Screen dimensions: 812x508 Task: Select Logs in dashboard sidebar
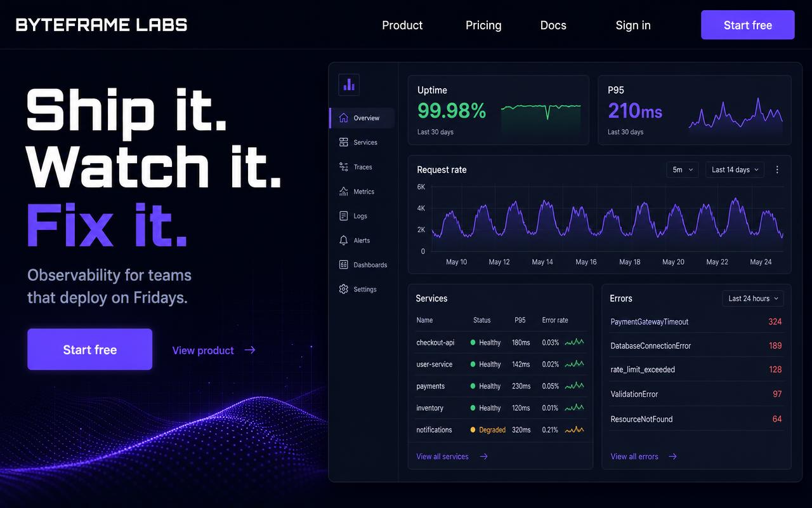(362, 216)
